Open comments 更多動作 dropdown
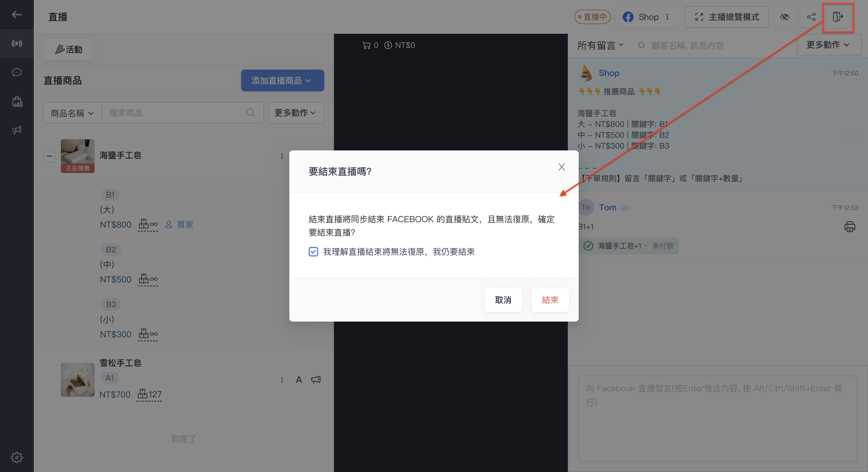This screenshot has height=472, width=868. pos(829,45)
